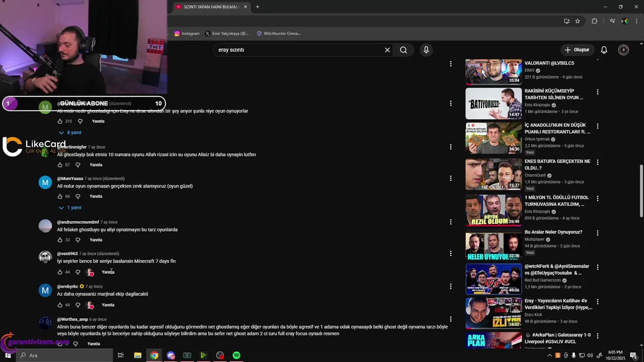Open the Instagram bookmark

pos(187,34)
